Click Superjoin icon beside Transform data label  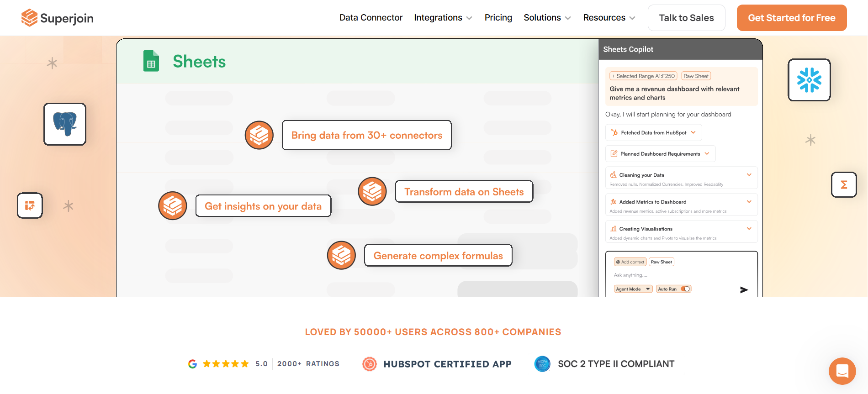pos(372,191)
